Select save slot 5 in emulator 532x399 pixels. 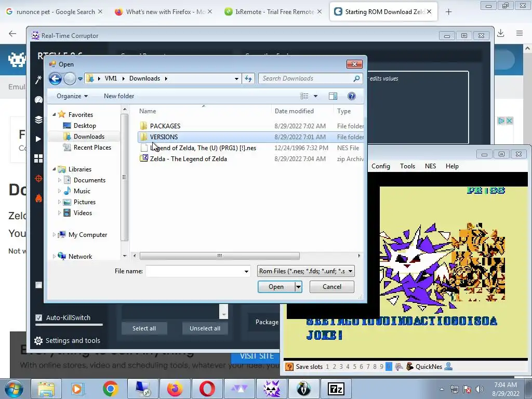[x=354, y=367]
